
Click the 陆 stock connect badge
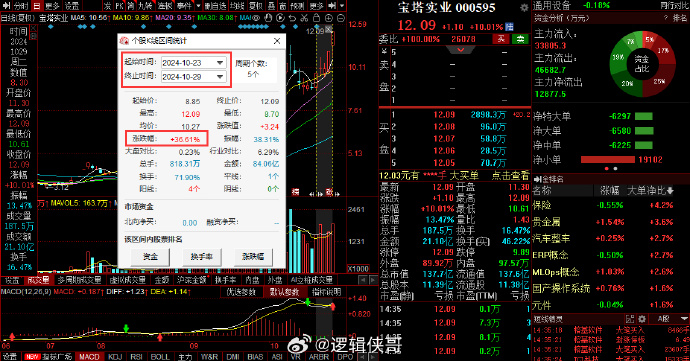click(509, 27)
